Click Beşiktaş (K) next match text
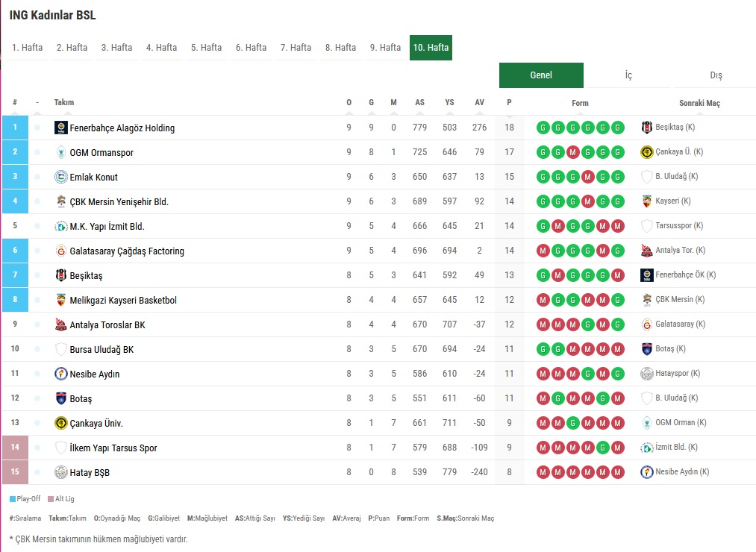The height and width of the screenshot is (552, 756). (x=675, y=128)
